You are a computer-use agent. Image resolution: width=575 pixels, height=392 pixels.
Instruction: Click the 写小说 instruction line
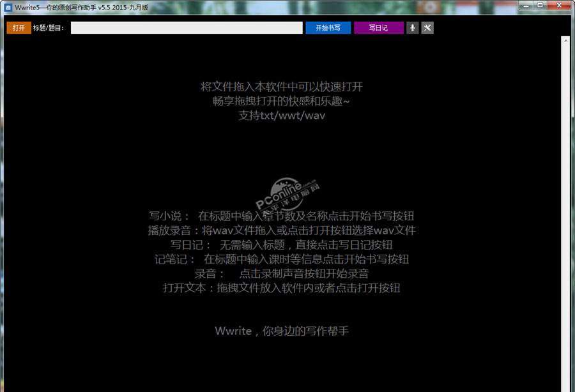point(281,216)
